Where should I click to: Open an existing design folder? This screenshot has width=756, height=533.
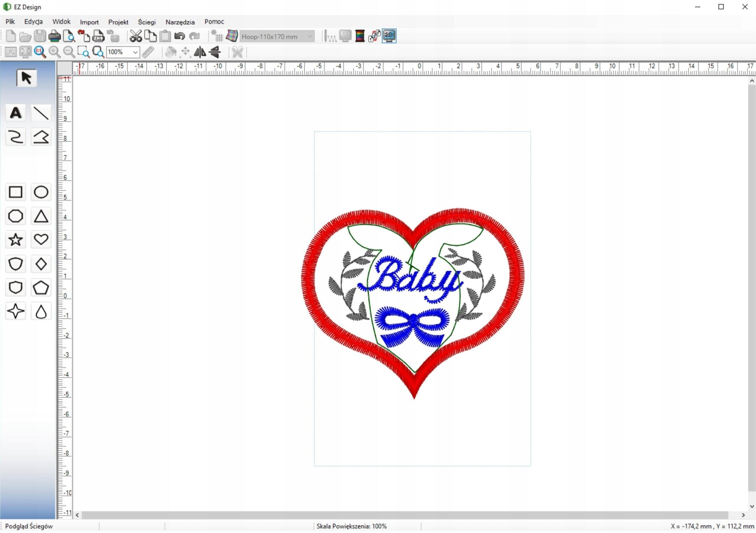(25, 36)
